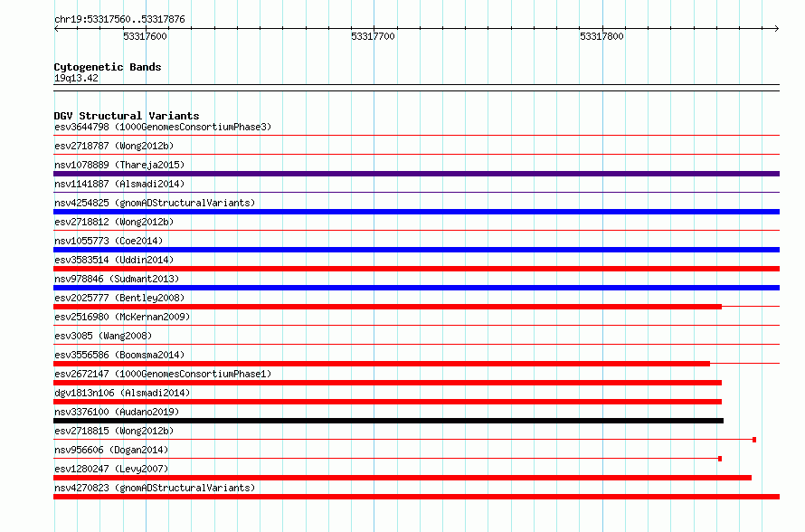Open variant nsv1078889 (Thareja2015)
This screenshot has width=805, height=532.
tap(119, 165)
